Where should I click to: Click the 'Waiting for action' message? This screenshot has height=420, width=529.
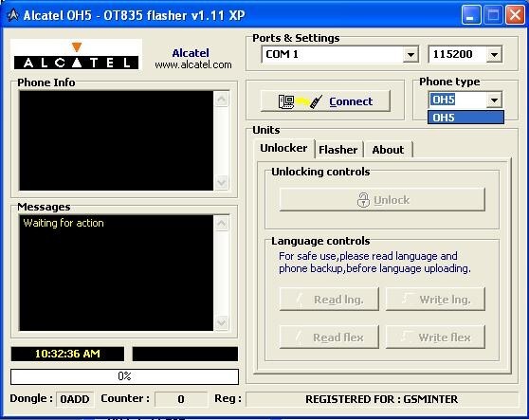pyautogui.click(x=64, y=223)
